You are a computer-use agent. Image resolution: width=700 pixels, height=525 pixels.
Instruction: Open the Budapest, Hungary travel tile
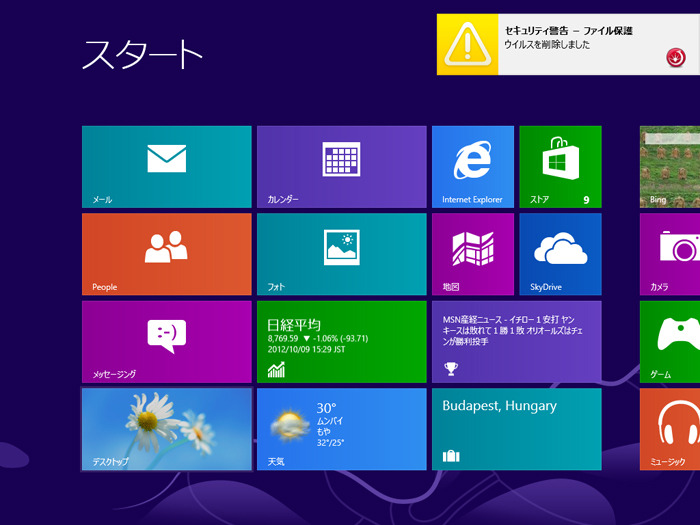click(x=517, y=429)
